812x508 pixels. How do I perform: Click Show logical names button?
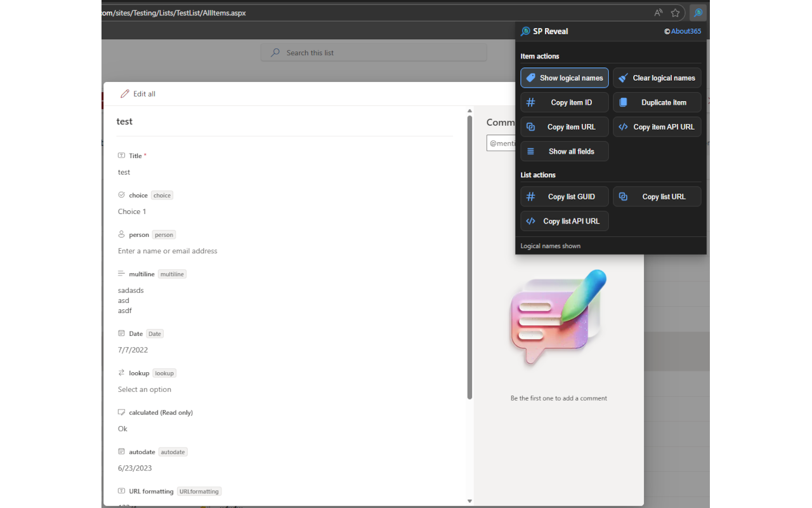click(x=565, y=78)
